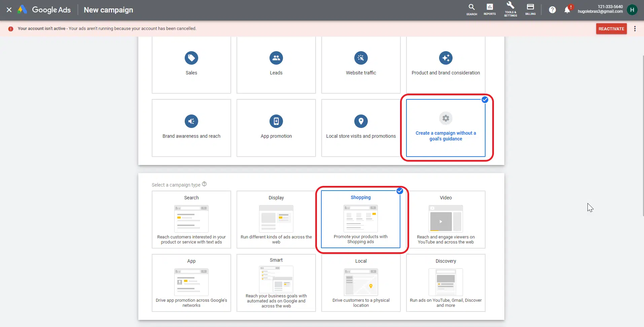Open the Billing card icon
The image size is (644, 327).
[530, 9]
